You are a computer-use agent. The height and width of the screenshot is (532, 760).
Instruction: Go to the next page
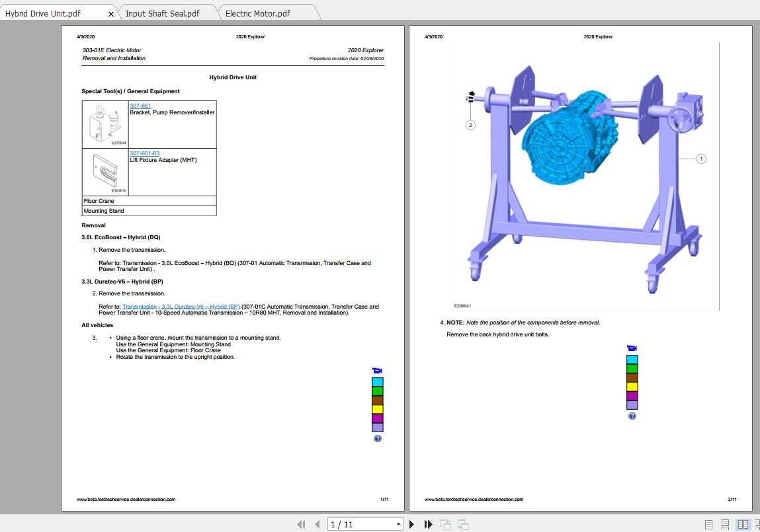pyautogui.click(x=411, y=524)
